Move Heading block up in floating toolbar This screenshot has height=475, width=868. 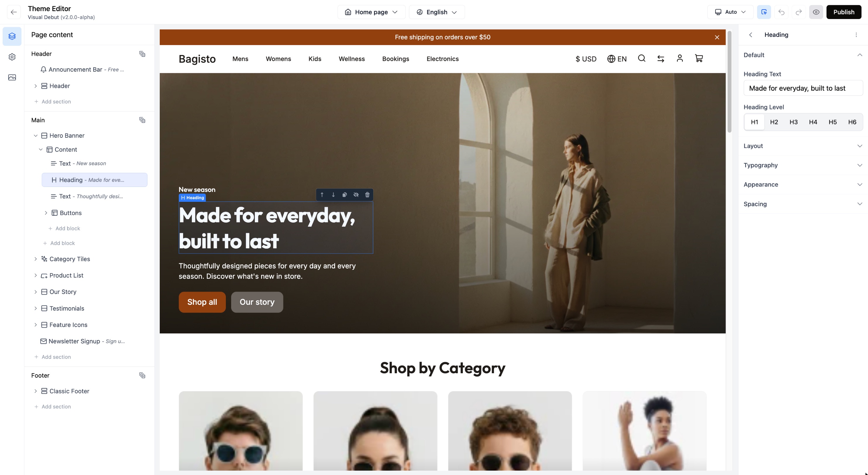point(322,195)
